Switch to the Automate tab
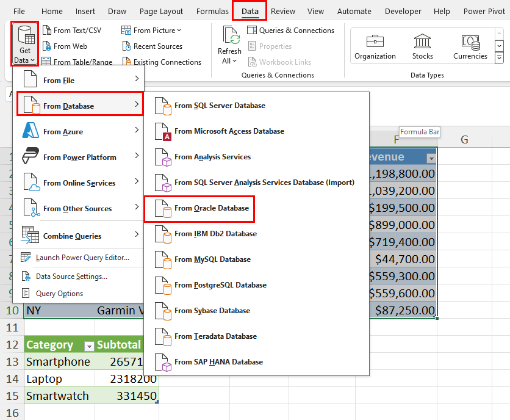Viewport: 510px width, 420px height. [x=354, y=12]
